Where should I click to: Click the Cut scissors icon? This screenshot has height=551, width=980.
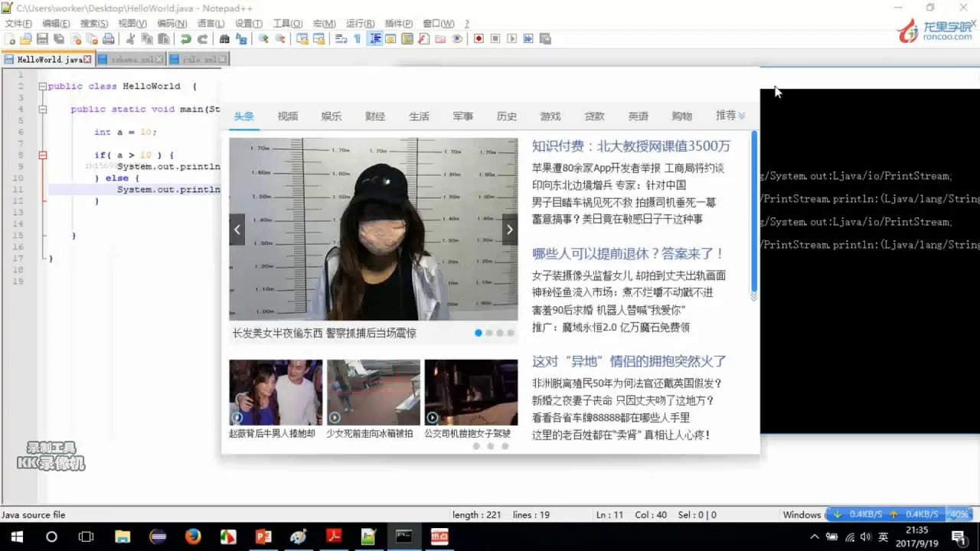click(x=130, y=39)
